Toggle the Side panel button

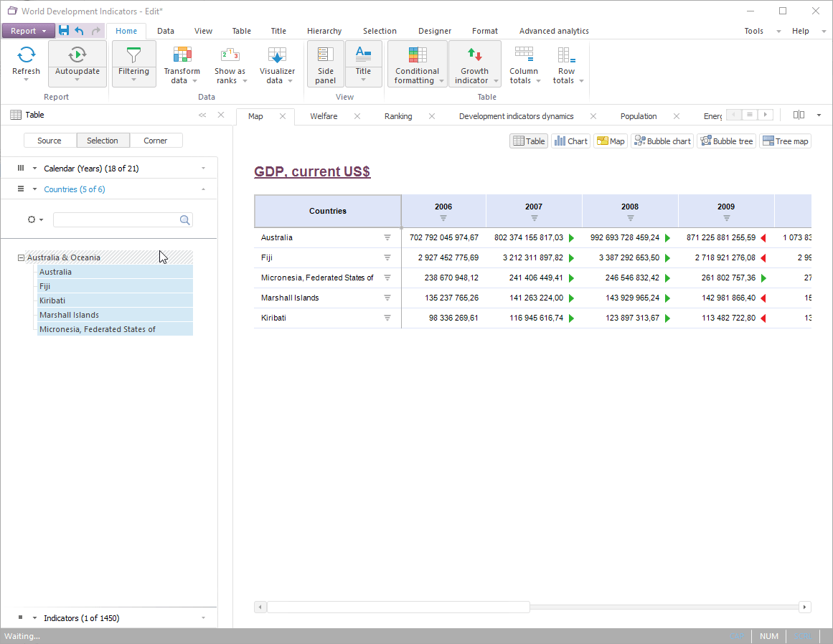tap(326, 63)
